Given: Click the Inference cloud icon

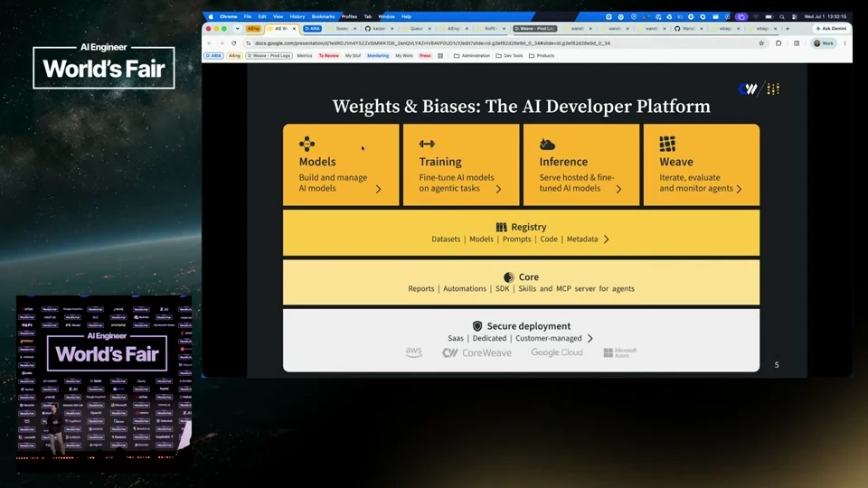Looking at the screenshot, I should point(547,145).
